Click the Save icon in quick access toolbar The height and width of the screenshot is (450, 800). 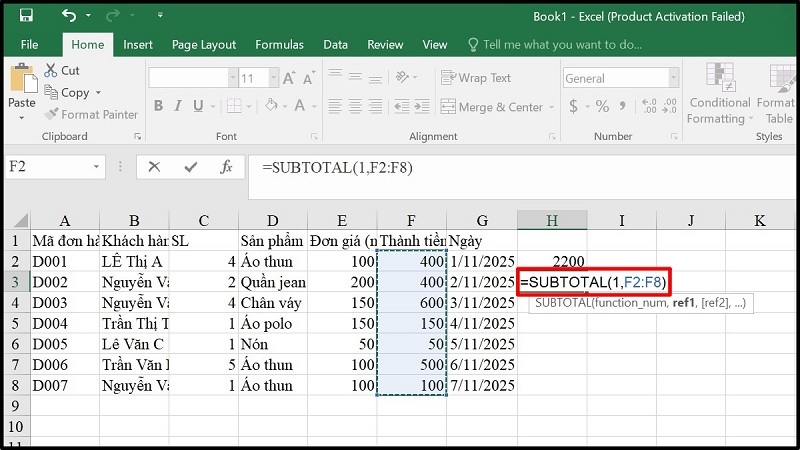point(26,15)
